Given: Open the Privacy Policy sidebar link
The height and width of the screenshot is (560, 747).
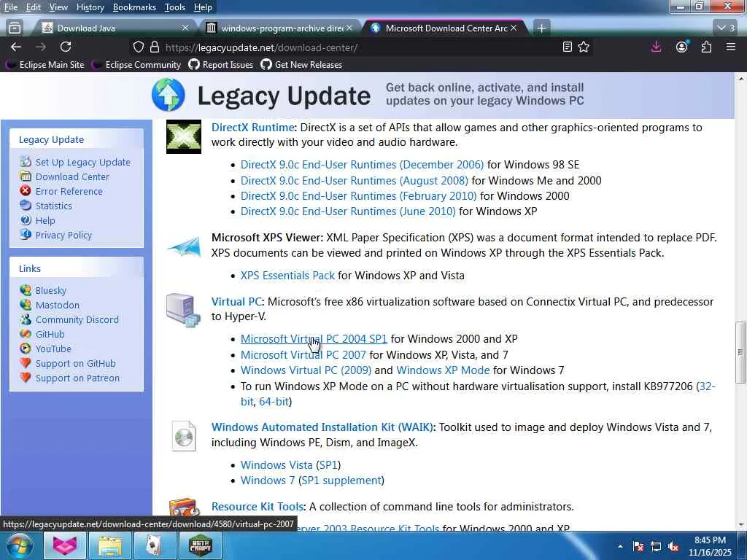Looking at the screenshot, I should [63, 236].
